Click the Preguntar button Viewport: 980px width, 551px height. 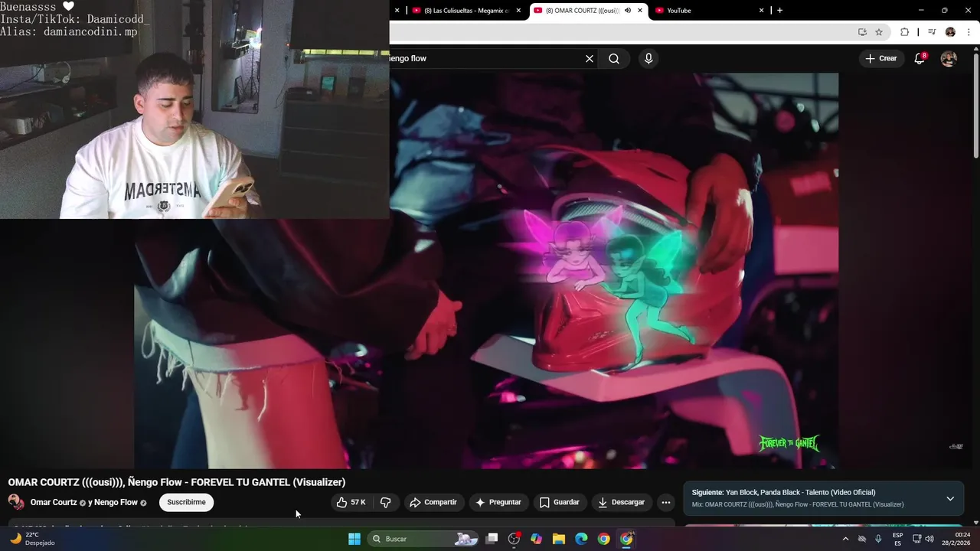coord(498,503)
